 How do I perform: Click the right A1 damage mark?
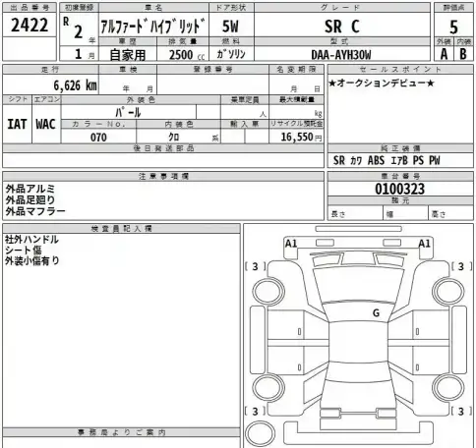pyautogui.click(x=424, y=244)
